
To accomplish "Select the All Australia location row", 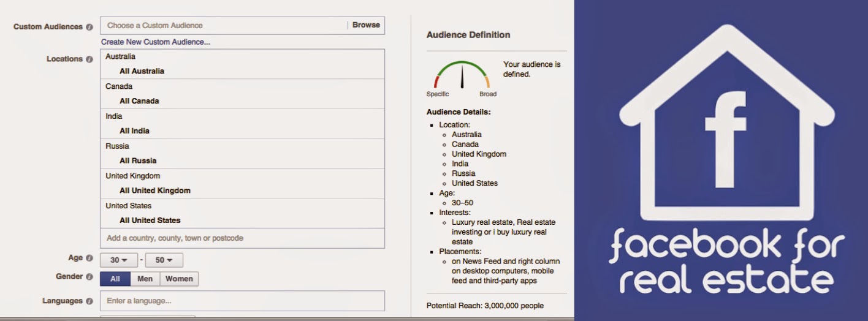I will pos(242,71).
